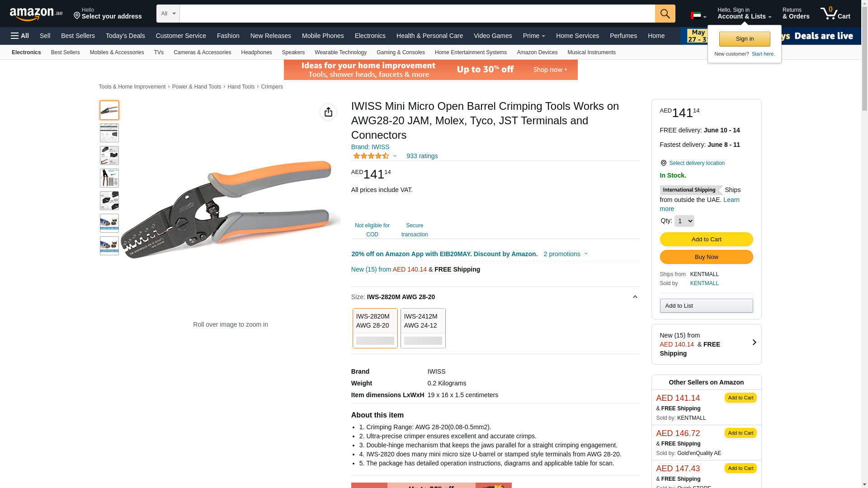Open the Qty quantity dropdown
Image resolution: width=868 pixels, height=488 pixels.
pos(684,221)
